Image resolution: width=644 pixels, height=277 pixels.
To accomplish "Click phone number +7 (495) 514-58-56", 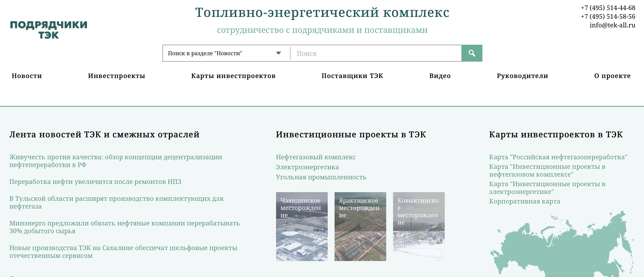I will click(x=608, y=16).
